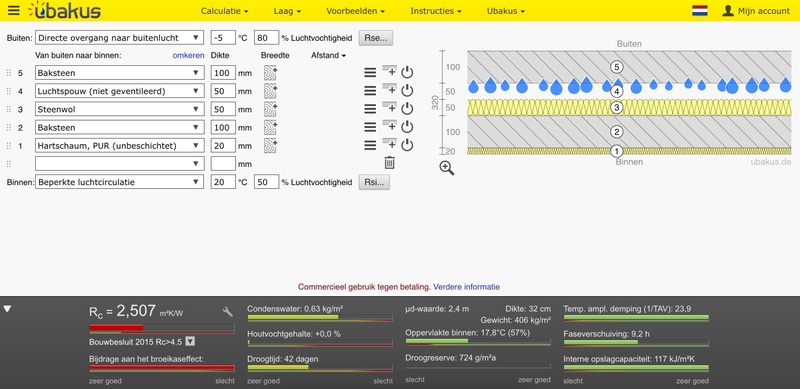
Task: Collapse results panel with triangle
Action: coord(7,309)
